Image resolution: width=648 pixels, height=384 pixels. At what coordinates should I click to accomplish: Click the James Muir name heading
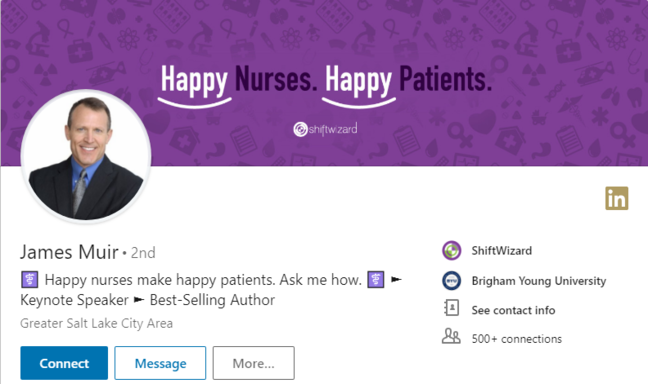click(x=69, y=252)
